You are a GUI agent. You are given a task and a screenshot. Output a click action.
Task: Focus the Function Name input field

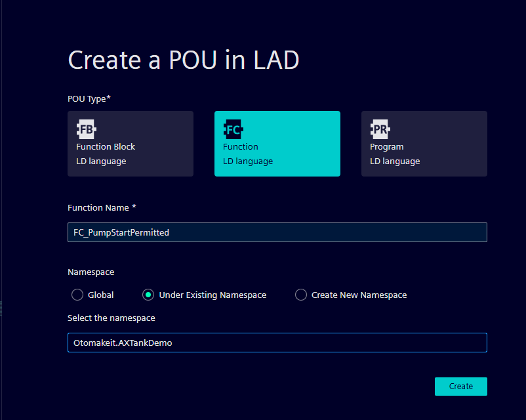(277, 232)
